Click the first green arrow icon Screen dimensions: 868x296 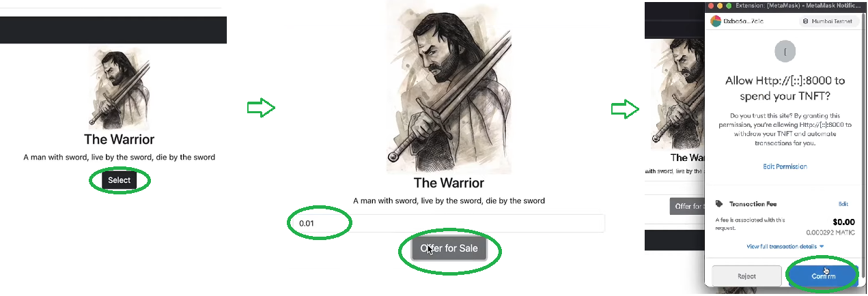(261, 108)
